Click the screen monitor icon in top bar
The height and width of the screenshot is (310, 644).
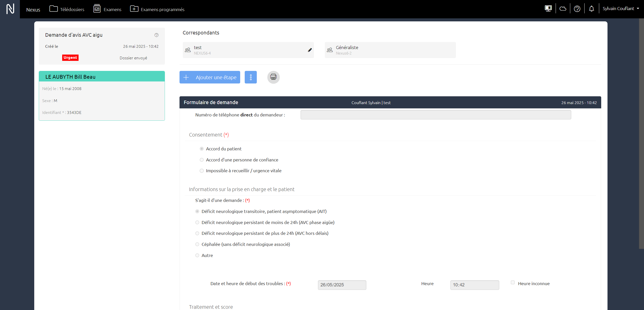(548, 9)
